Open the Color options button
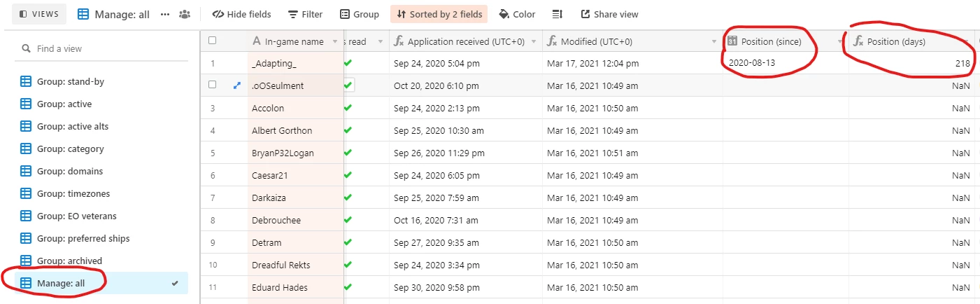The image size is (980, 304). [517, 14]
